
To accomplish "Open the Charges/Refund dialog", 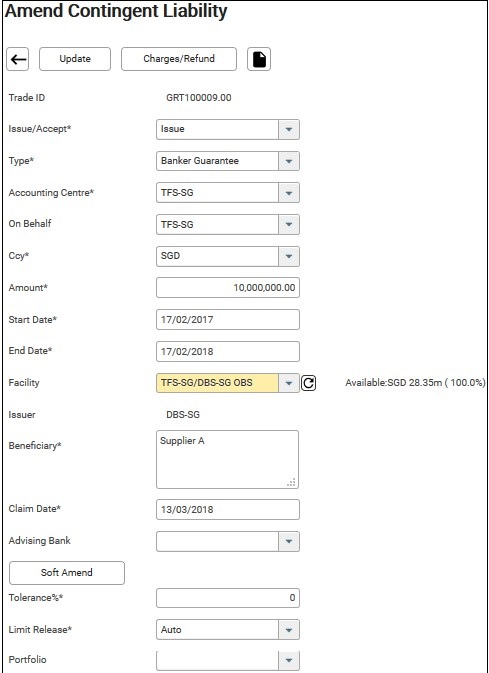I will 179,59.
